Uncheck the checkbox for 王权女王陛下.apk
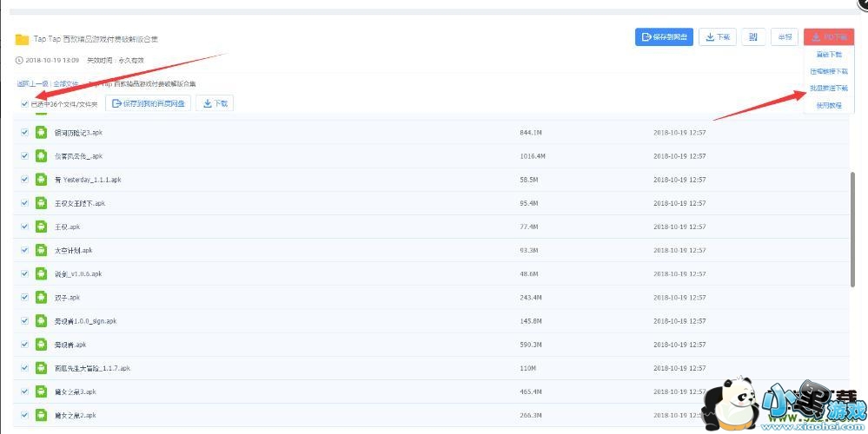The height and width of the screenshot is (434, 868). point(24,203)
